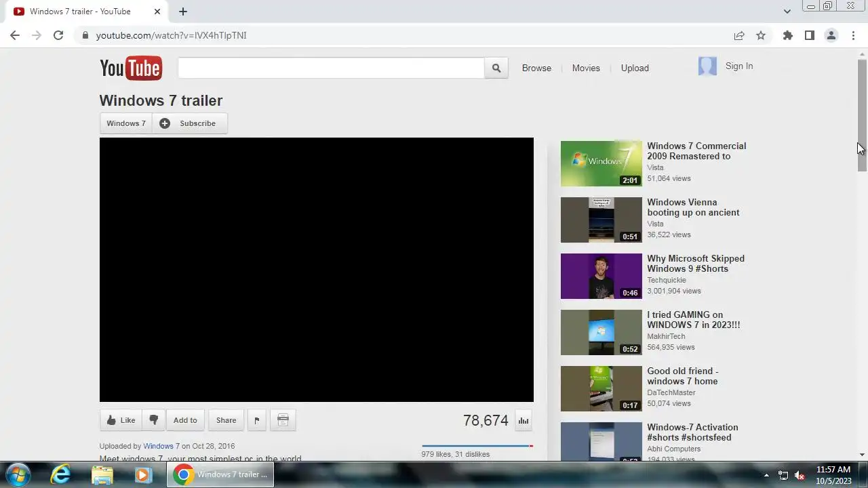Launch Internet Explorer from taskbar
The image size is (868, 488).
click(61, 474)
